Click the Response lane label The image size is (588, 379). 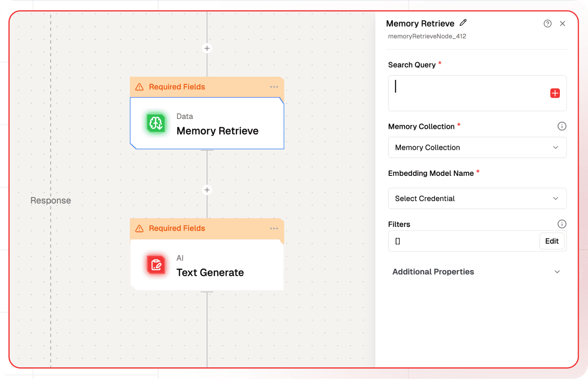[x=51, y=200]
